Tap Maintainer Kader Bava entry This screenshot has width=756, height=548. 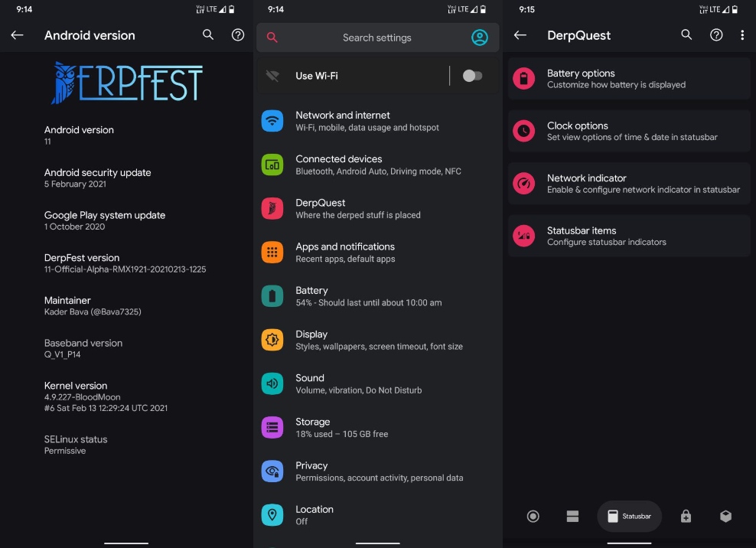pos(93,306)
